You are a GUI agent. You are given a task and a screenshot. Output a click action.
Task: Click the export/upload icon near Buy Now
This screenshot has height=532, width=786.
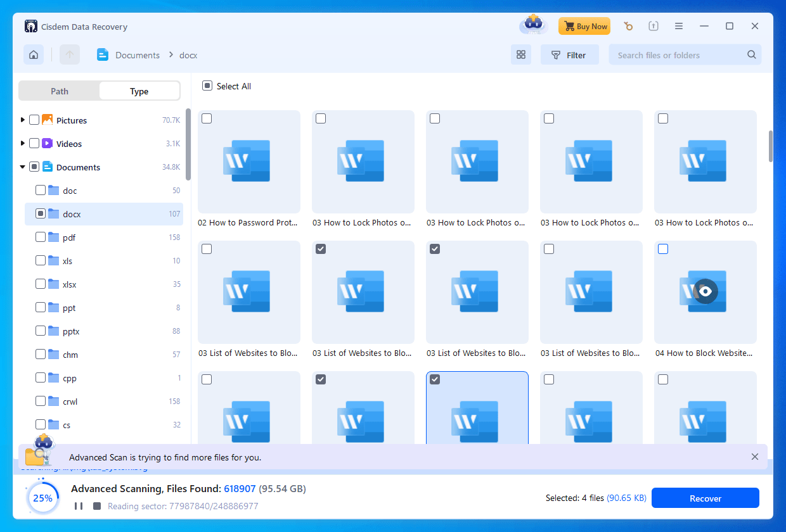pyautogui.click(x=654, y=26)
